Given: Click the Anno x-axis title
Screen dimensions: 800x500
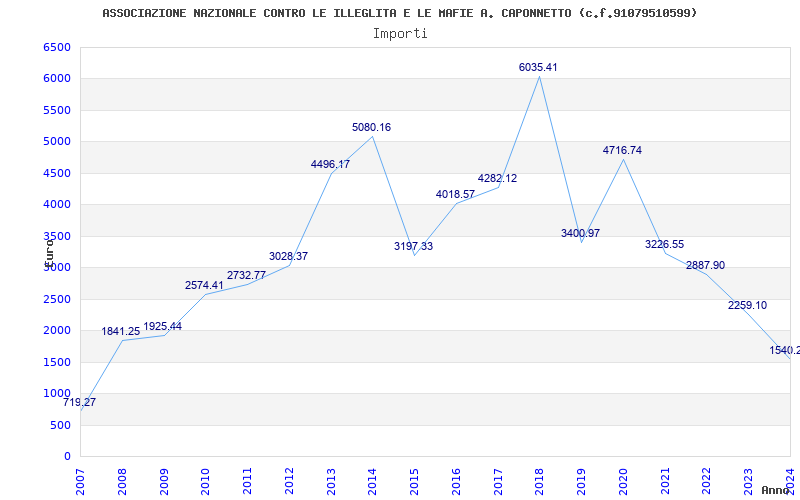Looking at the screenshot, I should (776, 490).
